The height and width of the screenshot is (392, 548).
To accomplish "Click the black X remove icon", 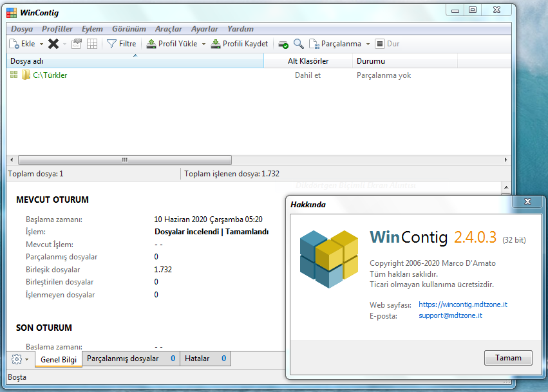I will (x=53, y=44).
